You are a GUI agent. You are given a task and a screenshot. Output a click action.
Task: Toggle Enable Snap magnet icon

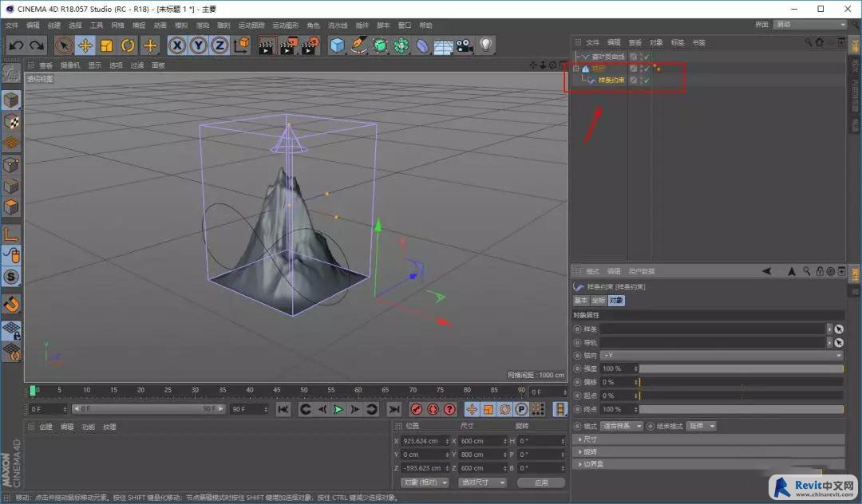tap(11, 304)
